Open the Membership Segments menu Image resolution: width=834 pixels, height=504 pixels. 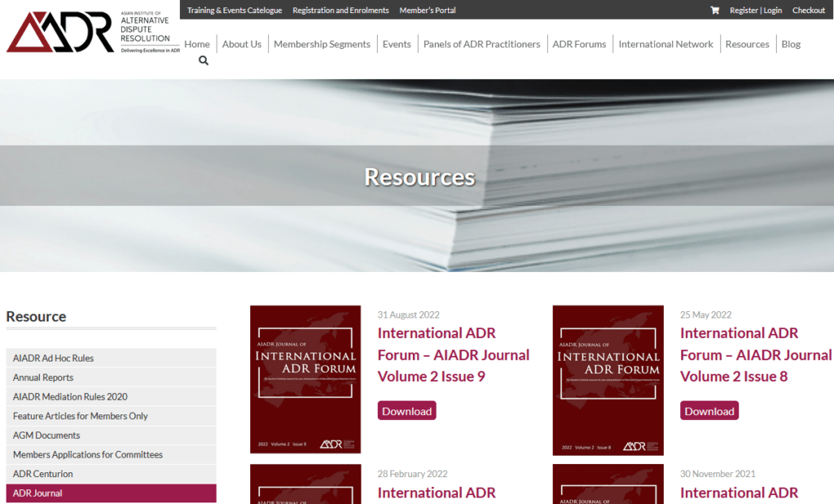pos(322,44)
